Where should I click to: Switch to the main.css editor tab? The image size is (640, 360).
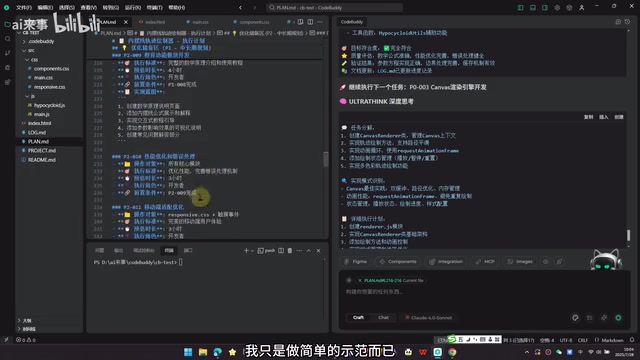pos(198,22)
